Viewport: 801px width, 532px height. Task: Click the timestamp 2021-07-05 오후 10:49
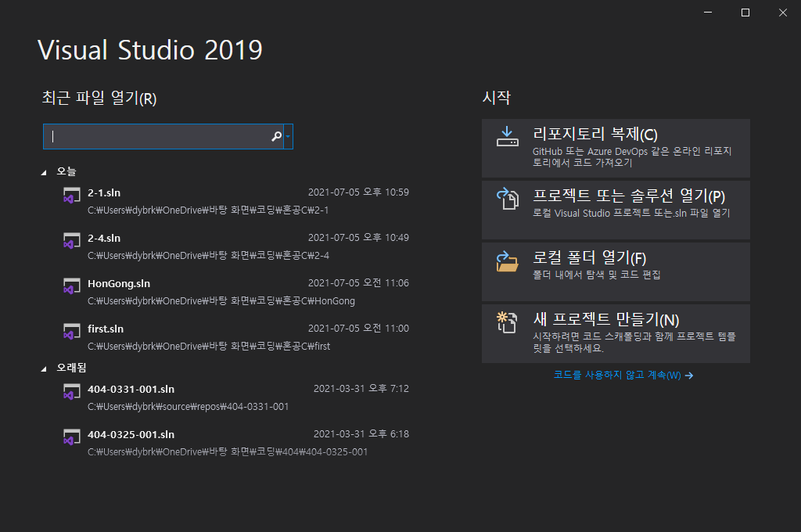[x=358, y=238]
